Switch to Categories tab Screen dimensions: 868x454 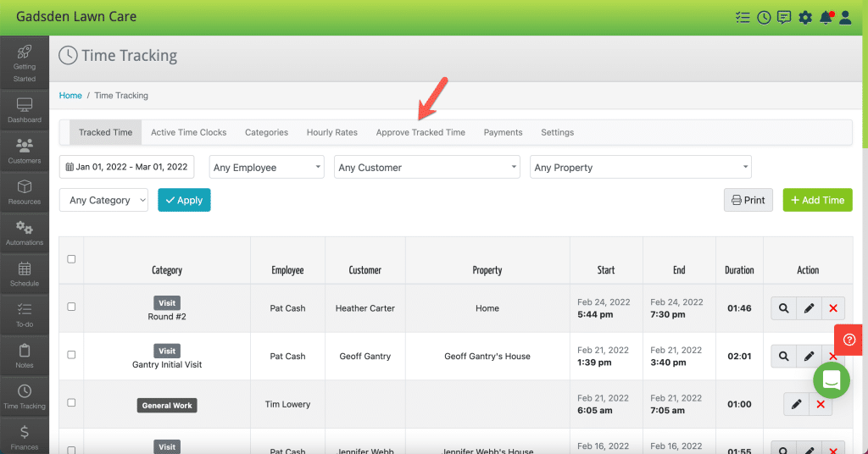point(267,133)
